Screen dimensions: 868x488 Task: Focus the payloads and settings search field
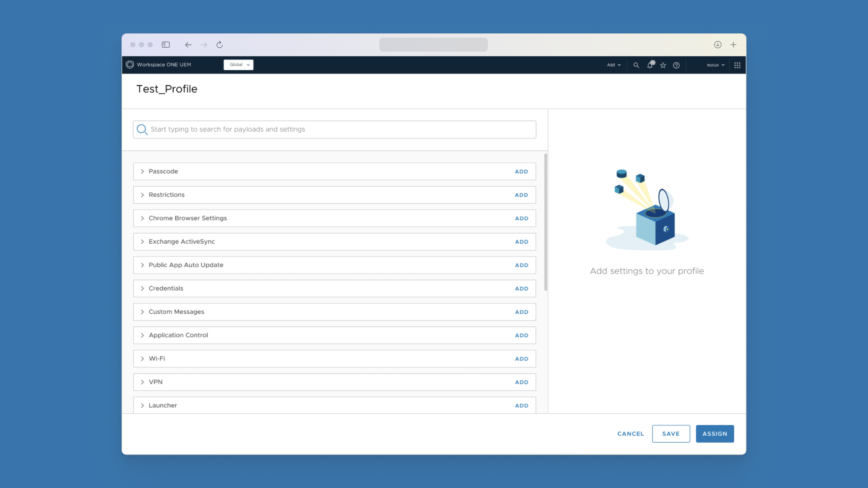click(334, 129)
